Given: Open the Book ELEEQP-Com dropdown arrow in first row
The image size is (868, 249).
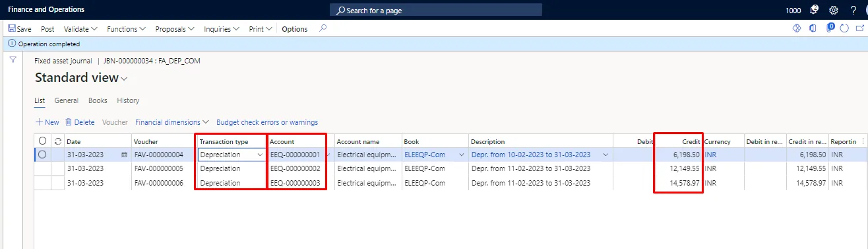Looking at the screenshot, I should (x=461, y=155).
